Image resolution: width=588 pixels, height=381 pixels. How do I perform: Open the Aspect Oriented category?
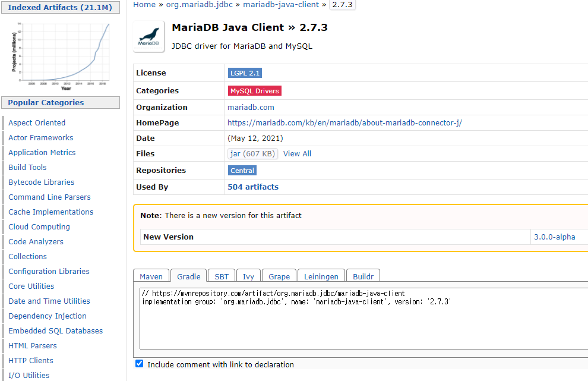(37, 123)
